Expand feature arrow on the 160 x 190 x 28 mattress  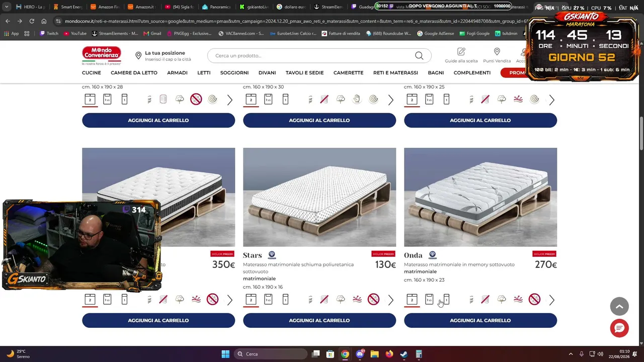click(230, 100)
